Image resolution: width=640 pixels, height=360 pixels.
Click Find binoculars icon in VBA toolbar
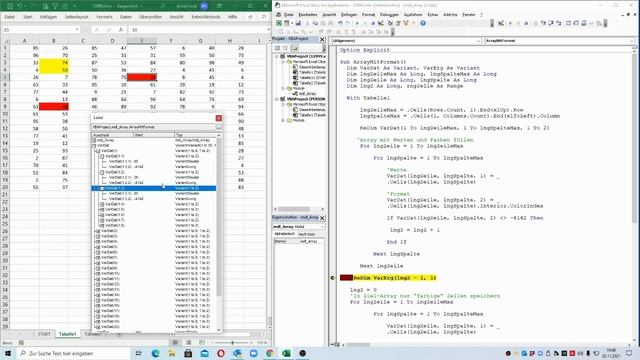click(x=331, y=23)
